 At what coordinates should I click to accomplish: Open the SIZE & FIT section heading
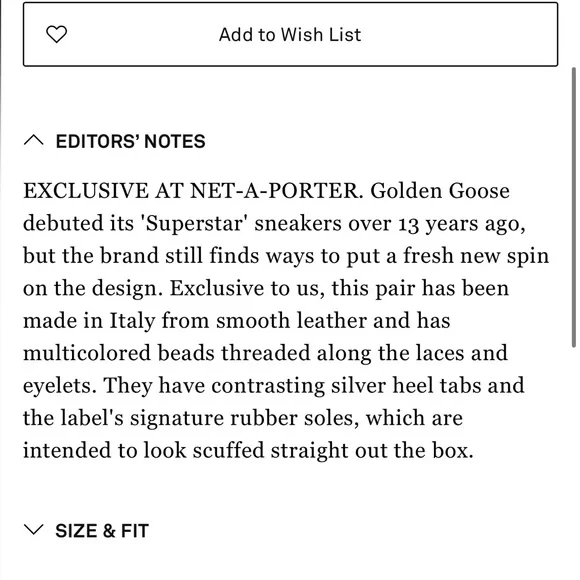click(102, 531)
